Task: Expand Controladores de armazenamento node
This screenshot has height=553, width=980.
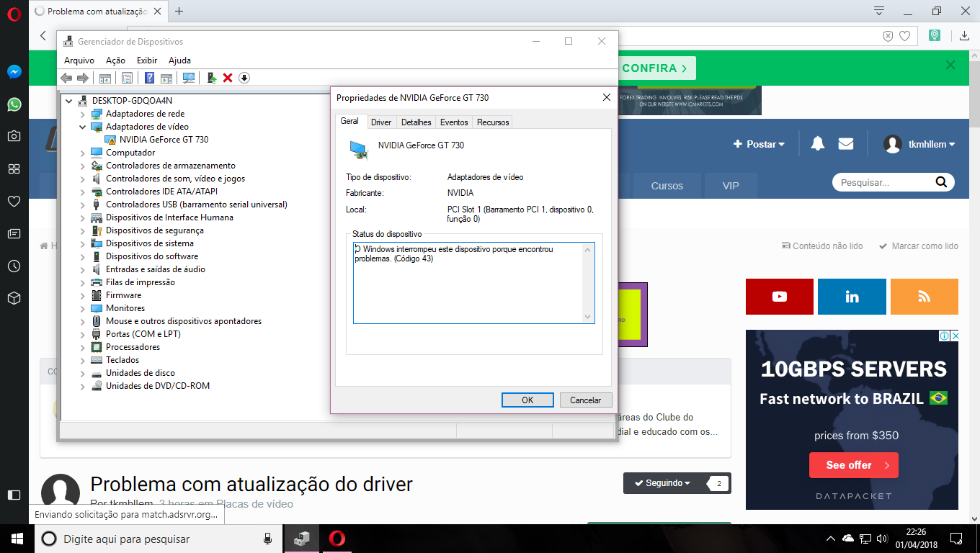Action: pos(82,166)
